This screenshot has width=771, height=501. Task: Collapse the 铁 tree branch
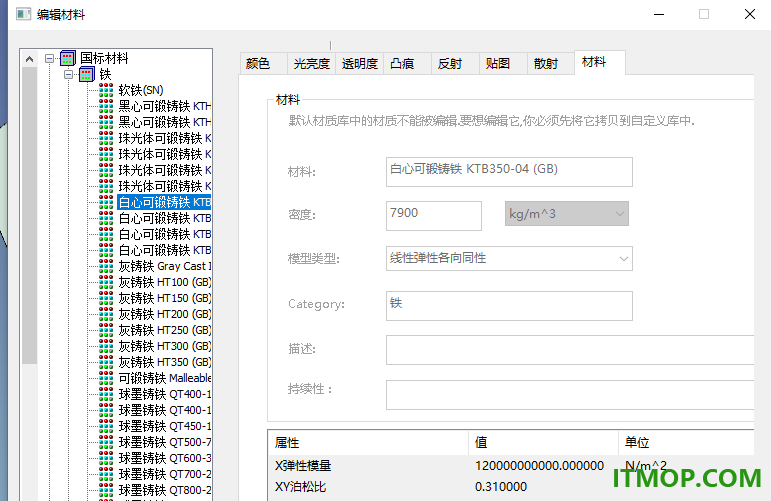pyautogui.click(x=68, y=75)
